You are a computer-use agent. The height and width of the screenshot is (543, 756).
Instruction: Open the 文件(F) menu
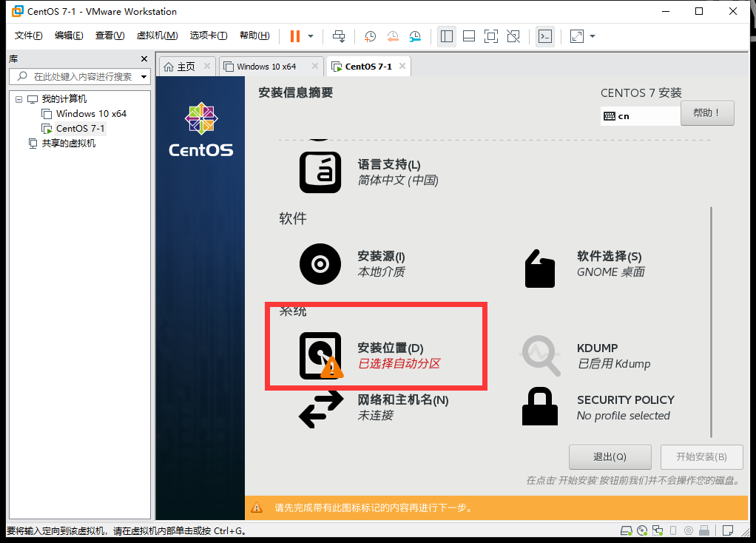[x=28, y=36]
